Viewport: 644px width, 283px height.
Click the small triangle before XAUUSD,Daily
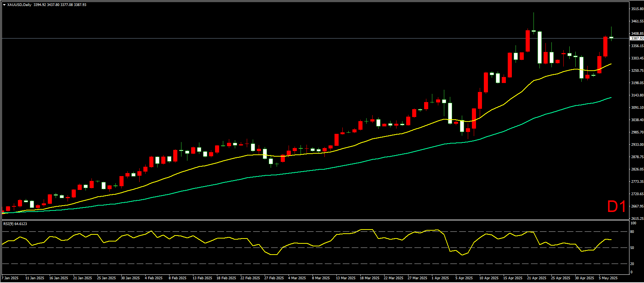pyautogui.click(x=4, y=5)
